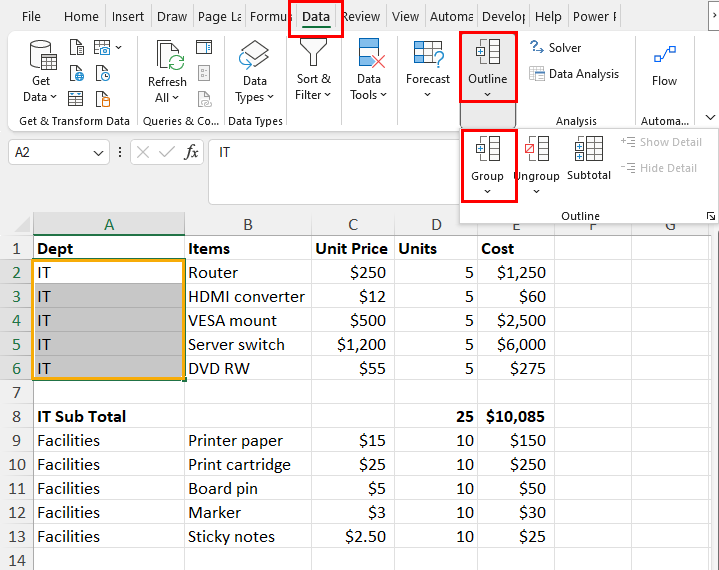
Task: Click the $2.50 unit price cell
Action: 353,537
